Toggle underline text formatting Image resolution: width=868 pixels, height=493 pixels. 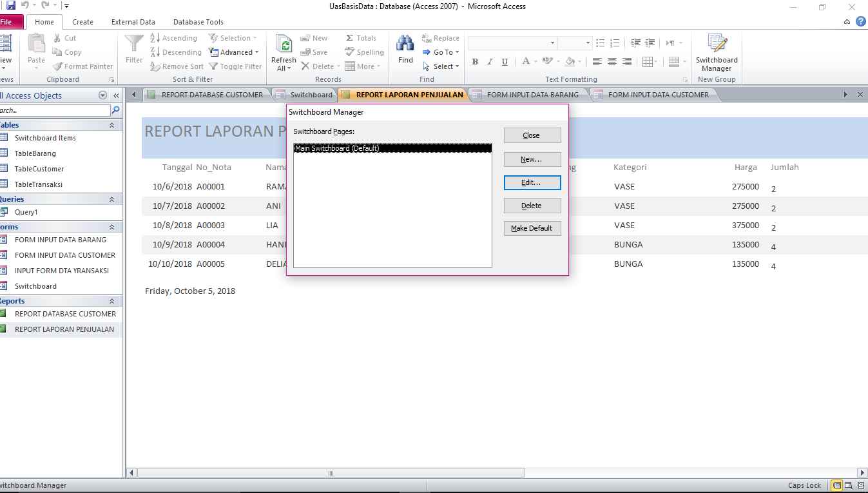(505, 61)
